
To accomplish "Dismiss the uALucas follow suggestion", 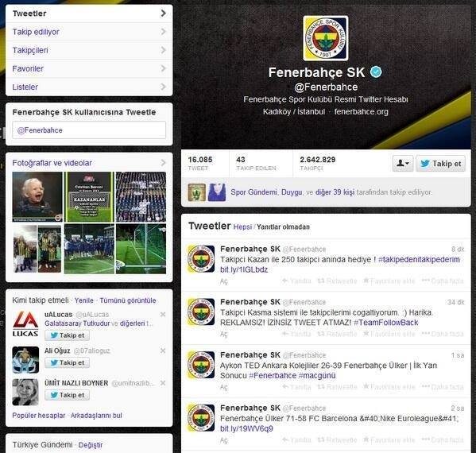I will (163, 315).
